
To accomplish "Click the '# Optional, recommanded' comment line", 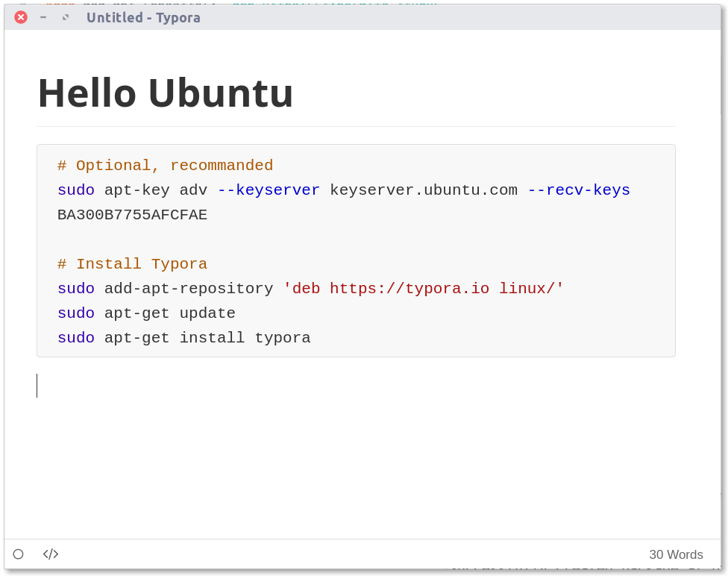I will pyautogui.click(x=165, y=166).
